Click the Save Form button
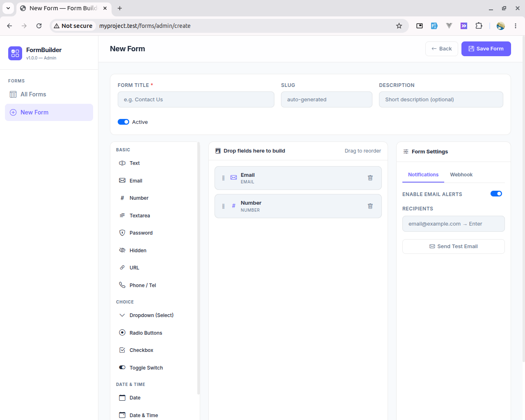The height and width of the screenshot is (420, 525). (x=486, y=49)
